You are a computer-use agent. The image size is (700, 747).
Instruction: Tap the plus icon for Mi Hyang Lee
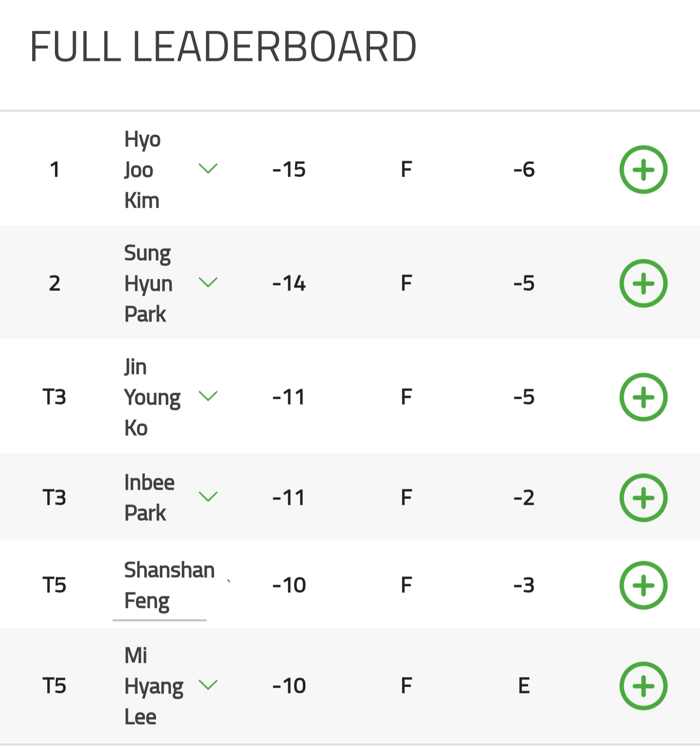pyautogui.click(x=643, y=686)
